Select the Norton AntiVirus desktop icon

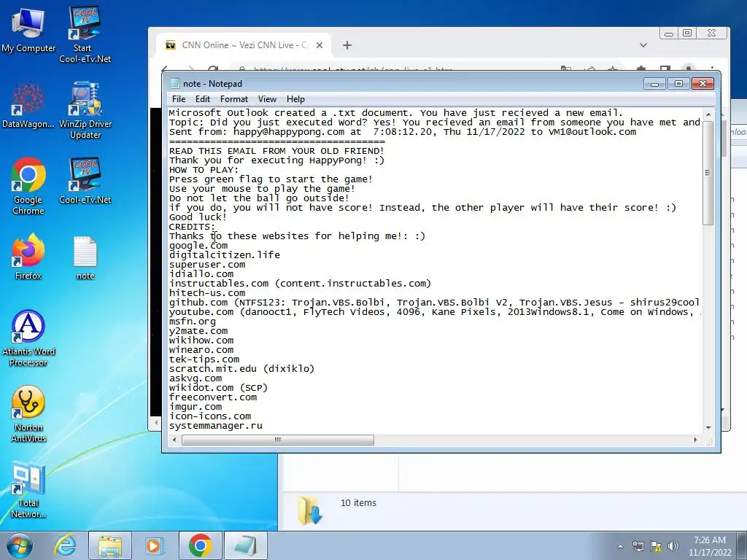(x=28, y=413)
